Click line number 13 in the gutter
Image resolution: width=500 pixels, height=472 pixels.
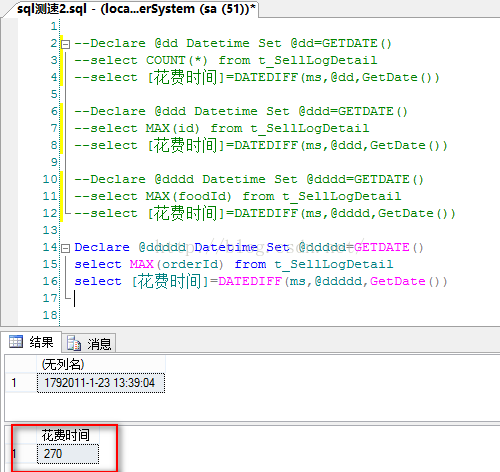50,230
